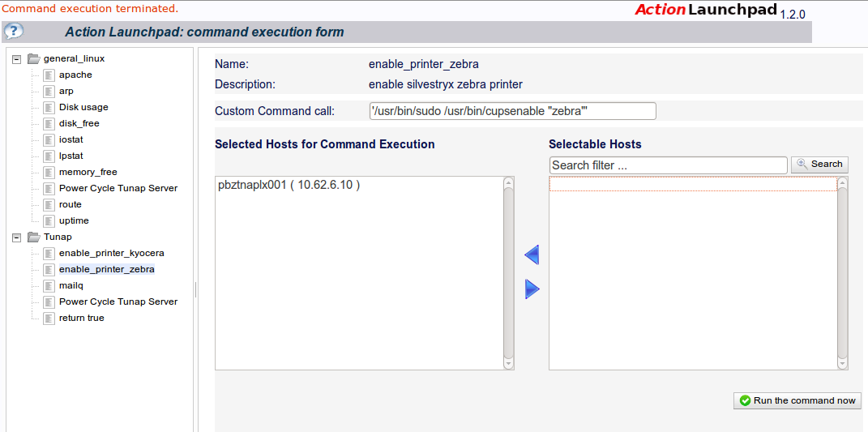Open the return true command
Image resolution: width=868 pixels, height=432 pixels.
coord(81,318)
